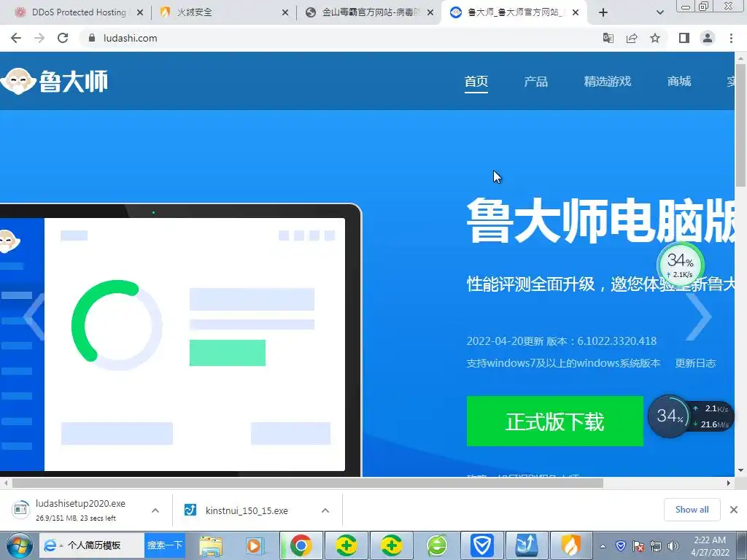Open File Explorer from the taskbar
Screen dimensions: 747x560
(x=211, y=545)
